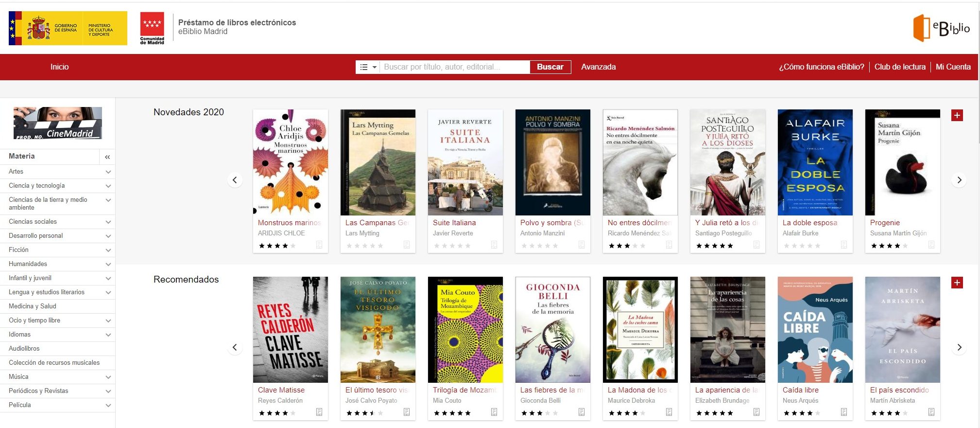Viewport: 980px width, 428px height.
Task: Show previous Recomendados books arrow
Action: (x=235, y=347)
